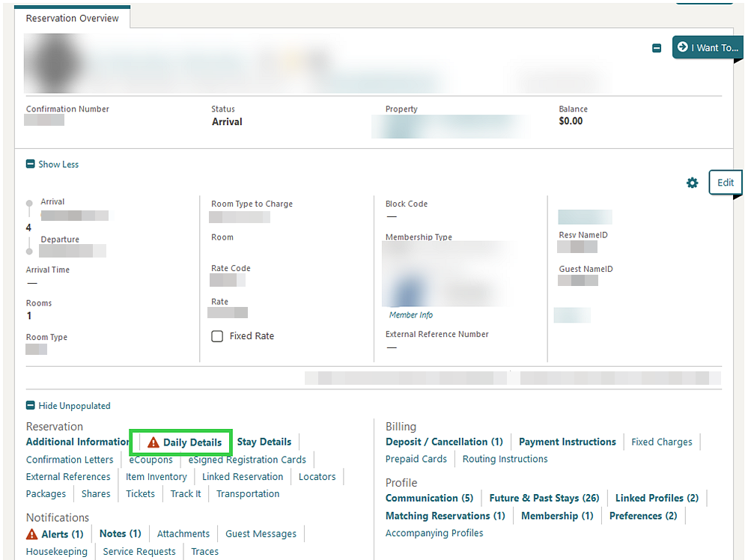Click the Alerts warning triangle icon
The height and width of the screenshot is (560, 745).
(32, 534)
